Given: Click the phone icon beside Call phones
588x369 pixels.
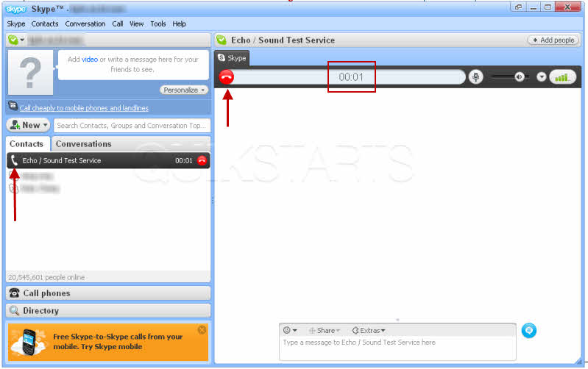Looking at the screenshot, I should point(14,293).
